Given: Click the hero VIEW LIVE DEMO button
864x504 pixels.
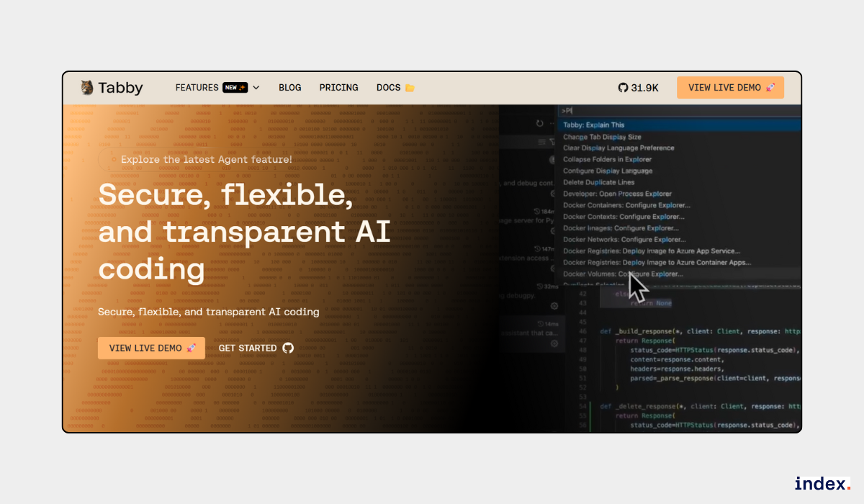Looking at the screenshot, I should point(151,348).
